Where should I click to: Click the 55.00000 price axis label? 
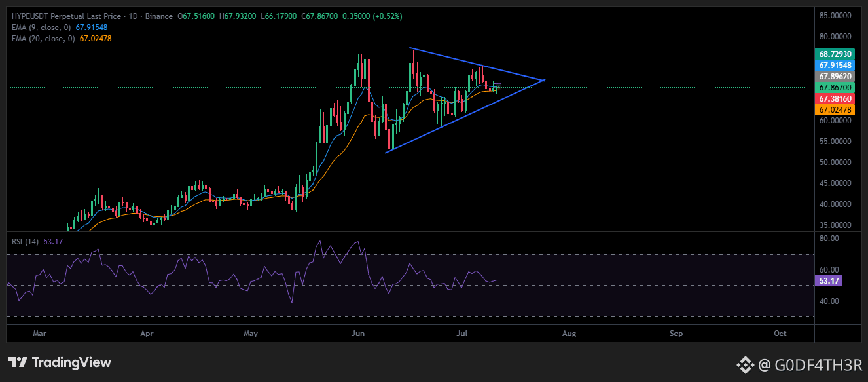[x=834, y=142]
